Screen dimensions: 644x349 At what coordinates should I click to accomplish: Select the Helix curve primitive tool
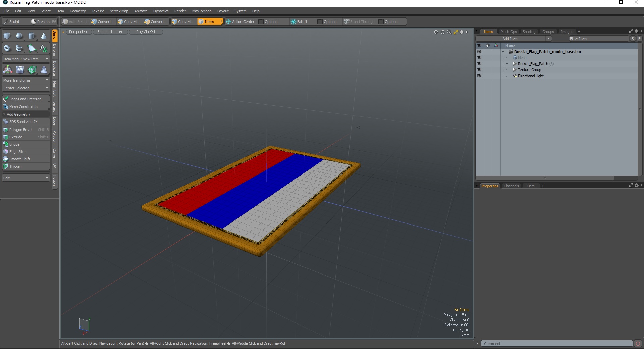point(19,48)
